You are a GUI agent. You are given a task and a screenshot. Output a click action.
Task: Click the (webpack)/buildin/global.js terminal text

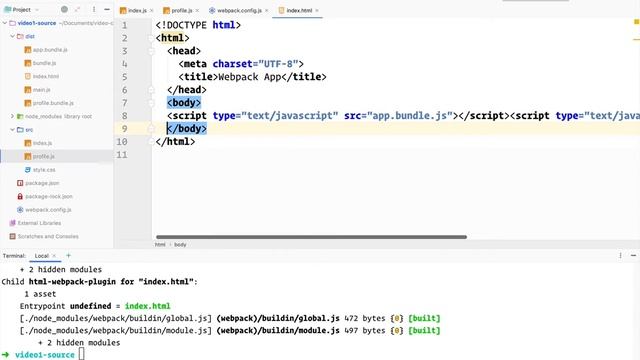(278, 318)
